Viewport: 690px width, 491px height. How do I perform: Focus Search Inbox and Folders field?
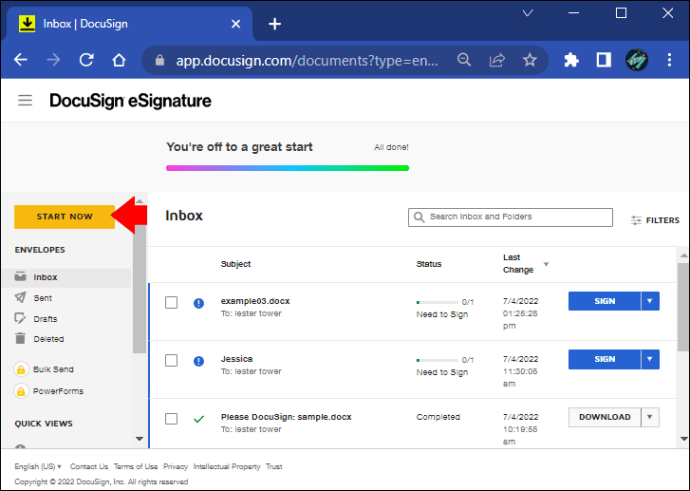[510, 217]
